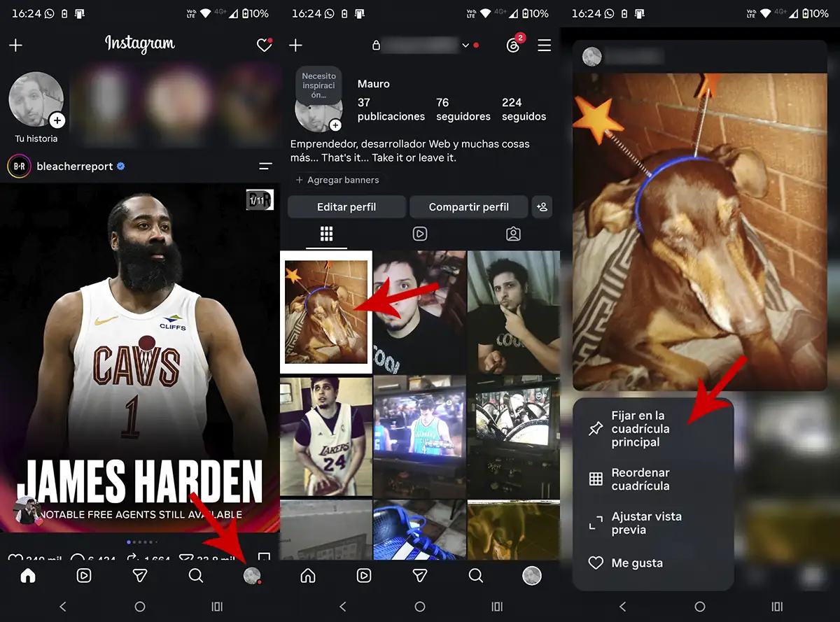840x622 pixels.
Task: Tap Android back button under profile screen
Action: pyautogui.click(x=342, y=607)
